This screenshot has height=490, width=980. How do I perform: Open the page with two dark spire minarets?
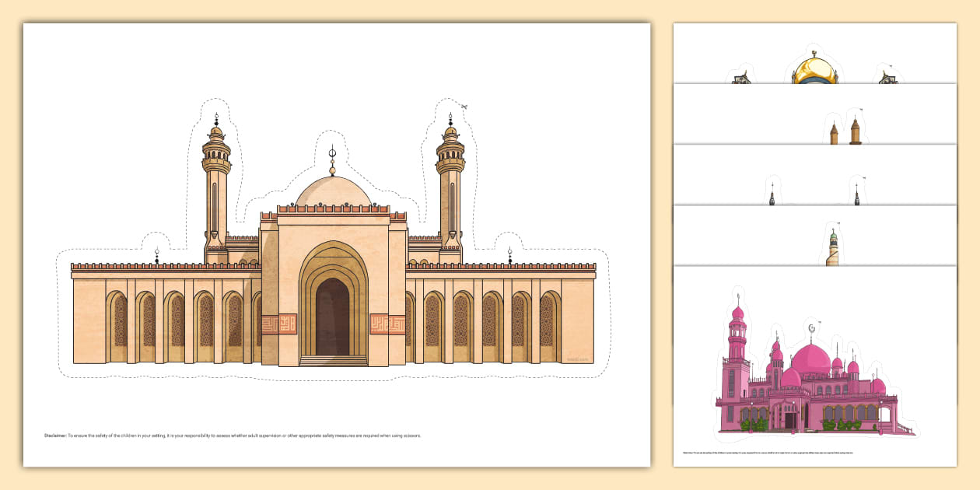(x=814, y=176)
